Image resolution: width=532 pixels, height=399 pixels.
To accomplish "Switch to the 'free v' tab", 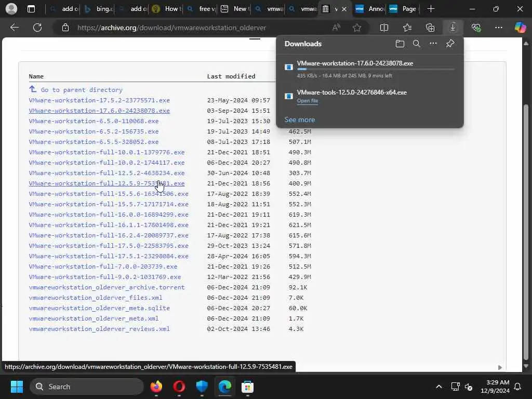I will click(201, 9).
